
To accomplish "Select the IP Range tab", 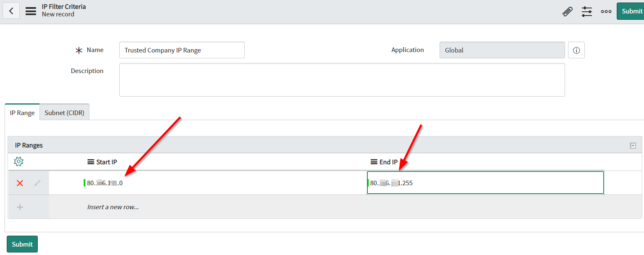I will coord(22,112).
